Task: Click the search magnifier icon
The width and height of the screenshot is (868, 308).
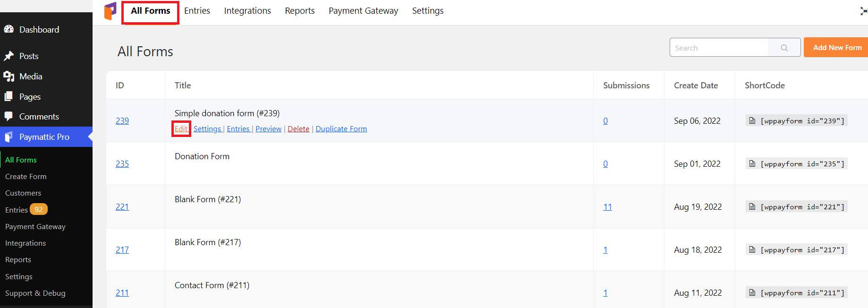Action: (784, 48)
